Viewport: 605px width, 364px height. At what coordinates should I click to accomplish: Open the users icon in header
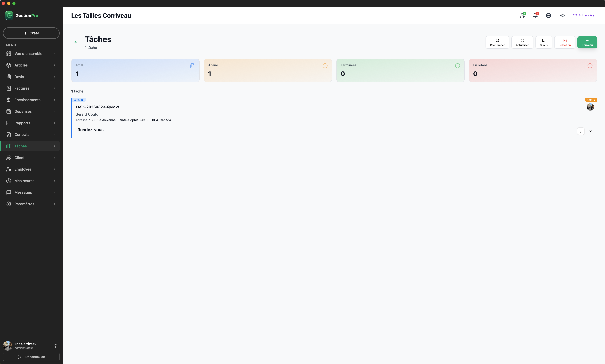pos(523,16)
